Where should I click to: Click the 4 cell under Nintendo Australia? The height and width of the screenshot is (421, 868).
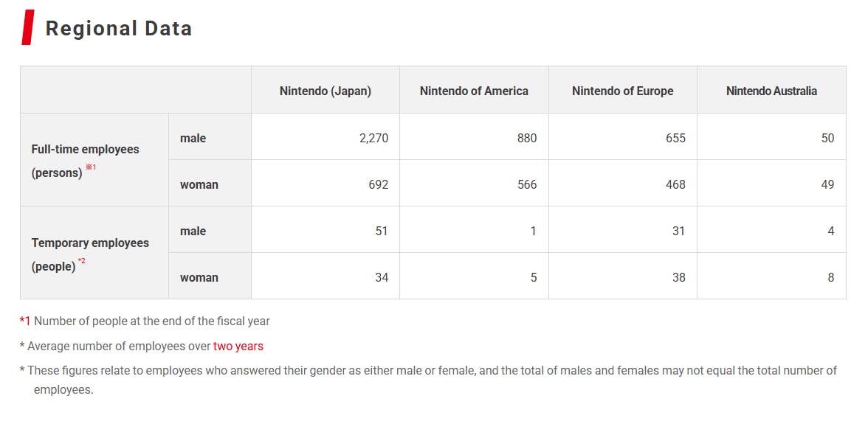point(772,230)
